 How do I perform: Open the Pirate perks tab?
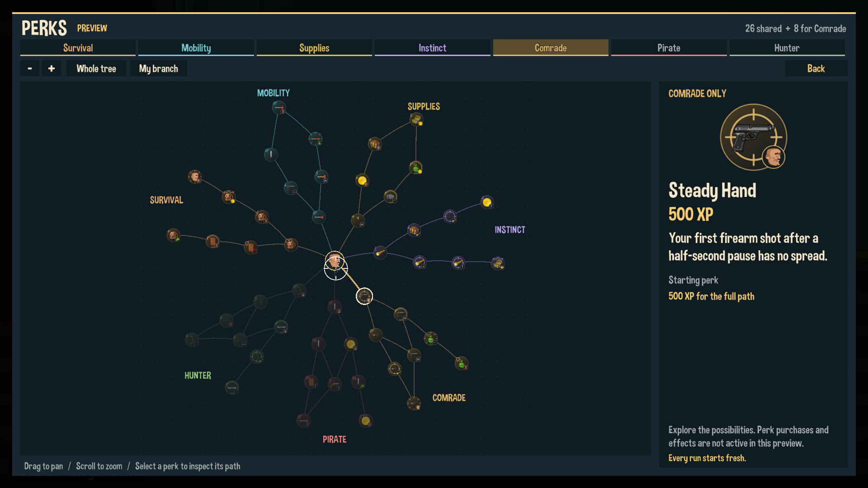[x=669, y=48]
